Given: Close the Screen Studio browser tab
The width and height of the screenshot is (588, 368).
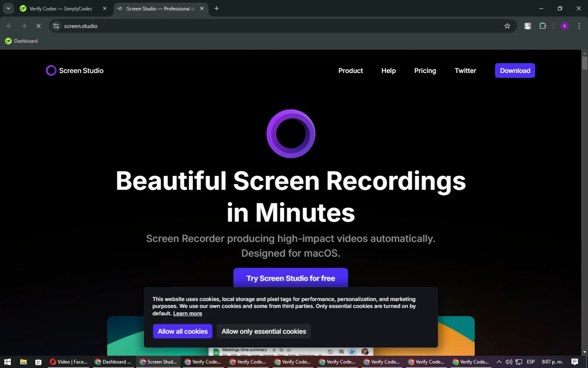Looking at the screenshot, I should (202, 9).
